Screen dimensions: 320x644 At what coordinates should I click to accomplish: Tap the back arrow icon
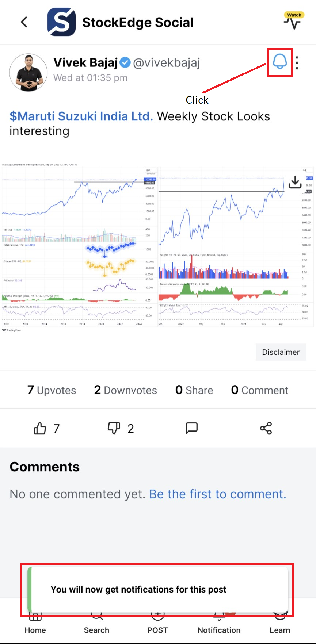click(x=24, y=22)
